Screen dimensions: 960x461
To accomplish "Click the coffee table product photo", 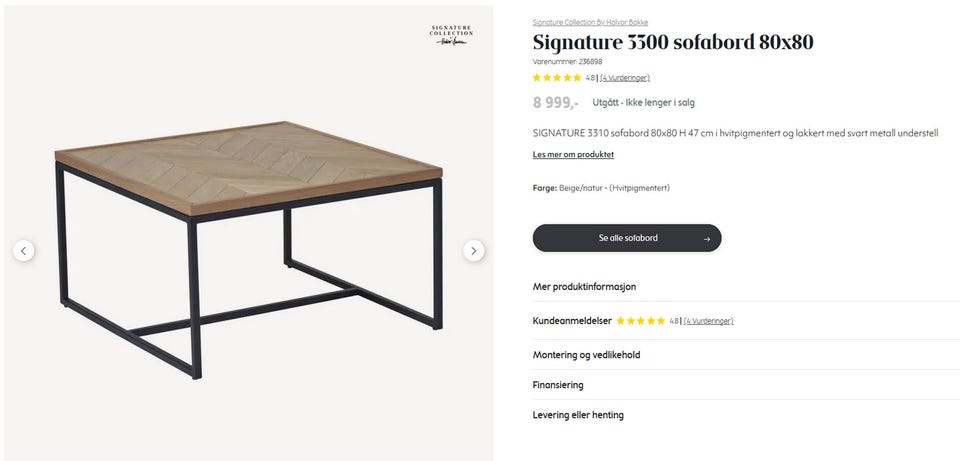I will pyautogui.click(x=249, y=245).
